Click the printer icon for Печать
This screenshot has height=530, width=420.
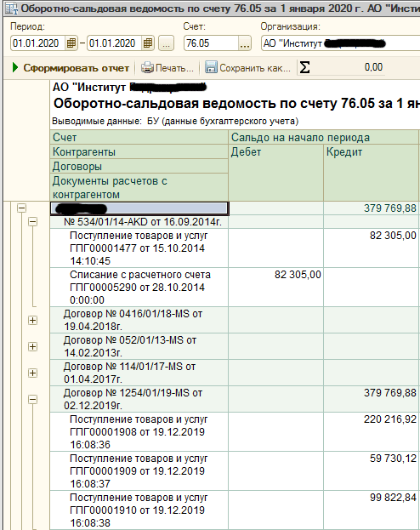tap(147, 67)
